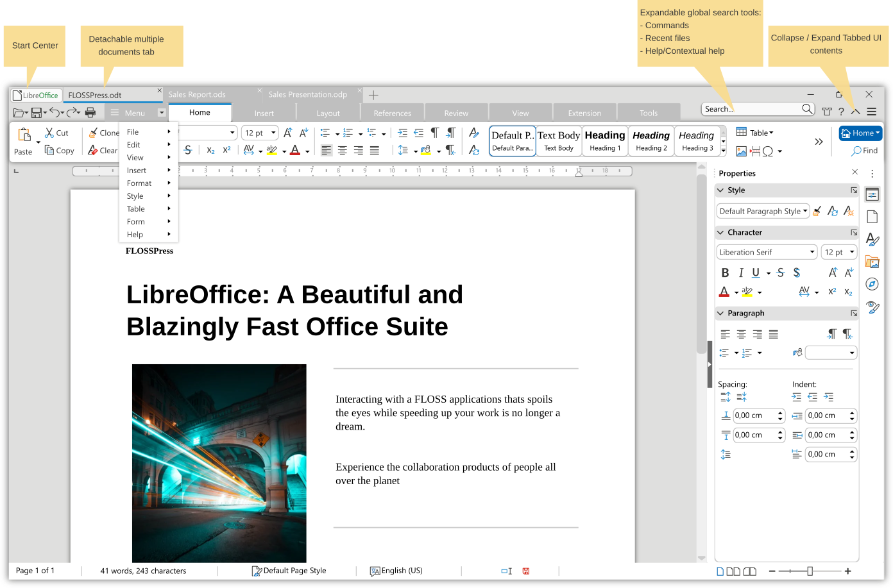Apply subscript formatting

click(210, 149)
